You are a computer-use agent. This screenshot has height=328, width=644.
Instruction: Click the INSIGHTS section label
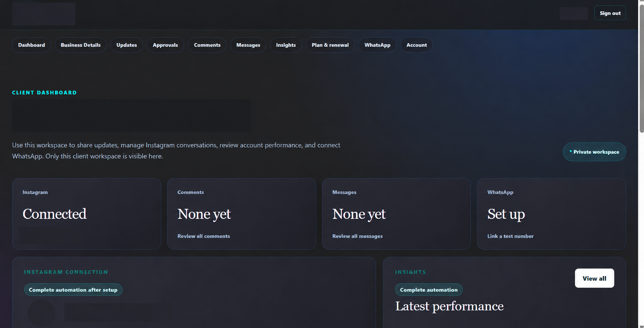tap(410, 272)
